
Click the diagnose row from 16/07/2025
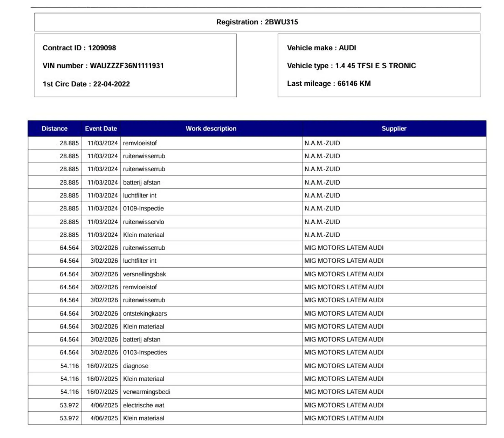tap(257, 366)
